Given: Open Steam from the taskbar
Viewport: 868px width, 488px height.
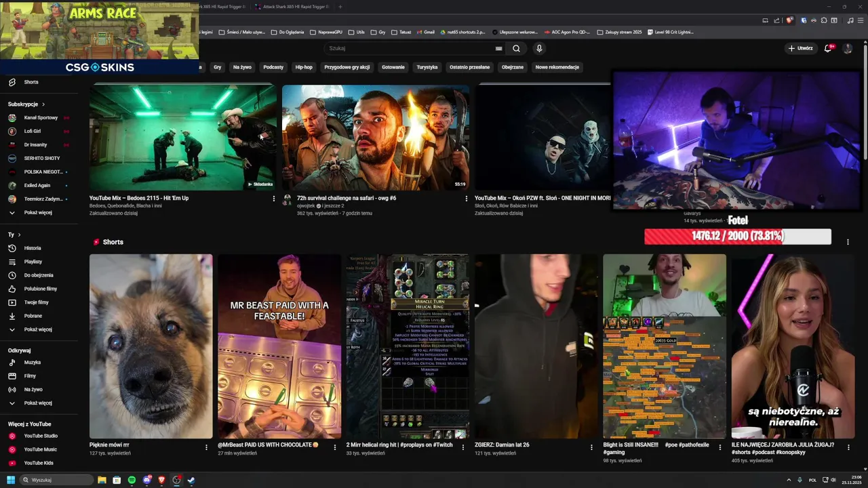Looking at the screenshot, I should [191, 480].
